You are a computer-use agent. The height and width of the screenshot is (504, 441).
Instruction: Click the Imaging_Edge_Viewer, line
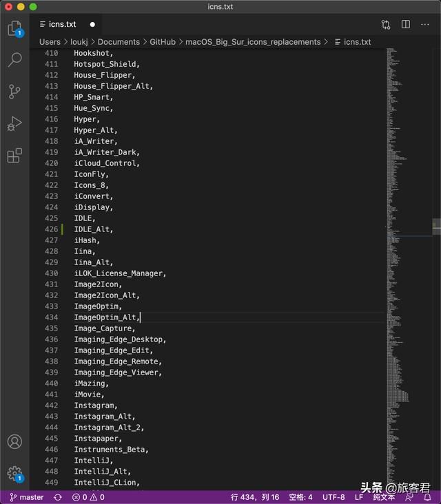click(x=117, y=372)
